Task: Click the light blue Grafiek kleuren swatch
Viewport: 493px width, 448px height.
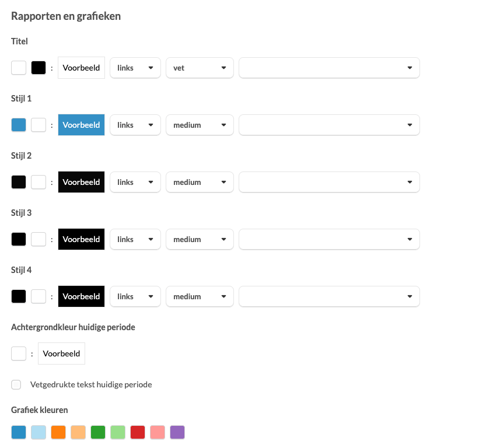Action: (39, 432)
